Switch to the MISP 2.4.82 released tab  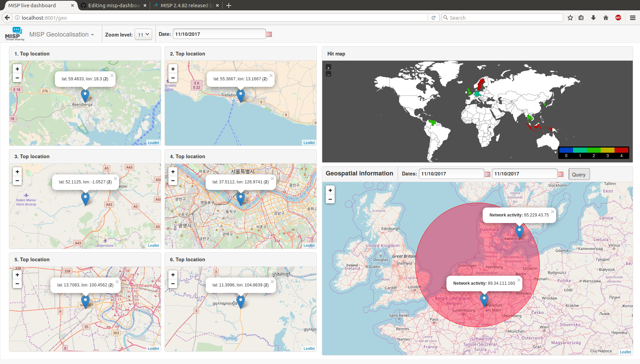click(x=184, y=6)
